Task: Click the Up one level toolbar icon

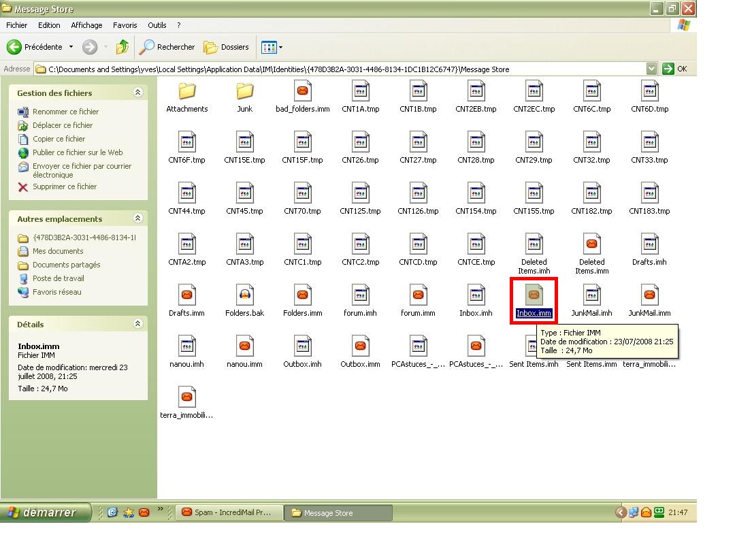Action: pyautogui.click(x=122, y=47)
